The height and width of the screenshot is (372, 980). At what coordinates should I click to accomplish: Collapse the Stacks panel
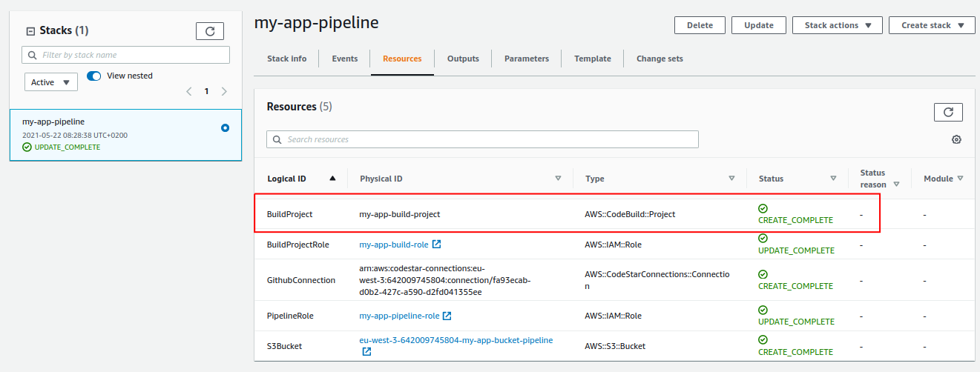[x=30, y=31]
